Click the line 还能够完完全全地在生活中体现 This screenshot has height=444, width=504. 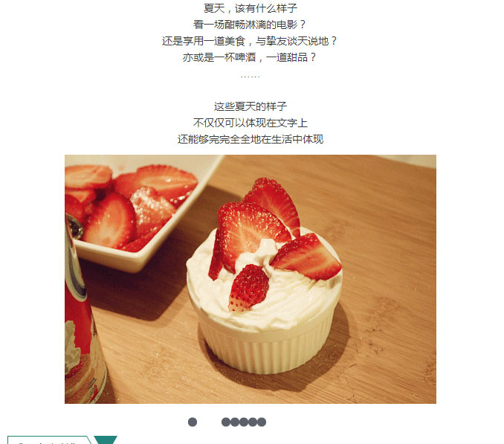[x=250, y=139]
